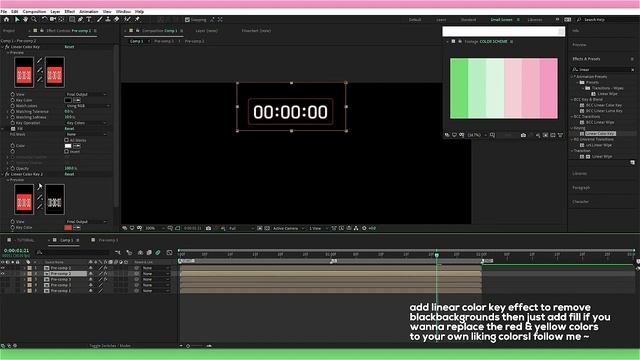Open the Active Camera dropdown
Screen dimensions: 640x360
(288, 228)
